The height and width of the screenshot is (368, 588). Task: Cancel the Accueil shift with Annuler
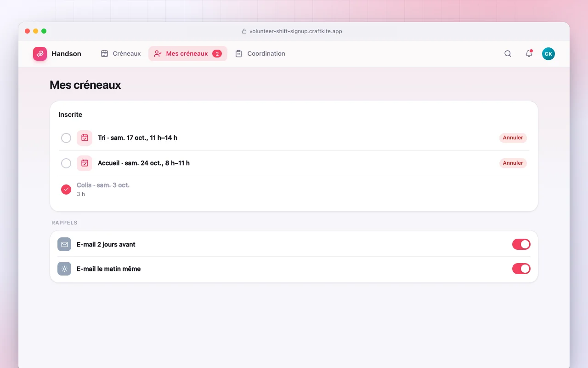tap(513, 163)
